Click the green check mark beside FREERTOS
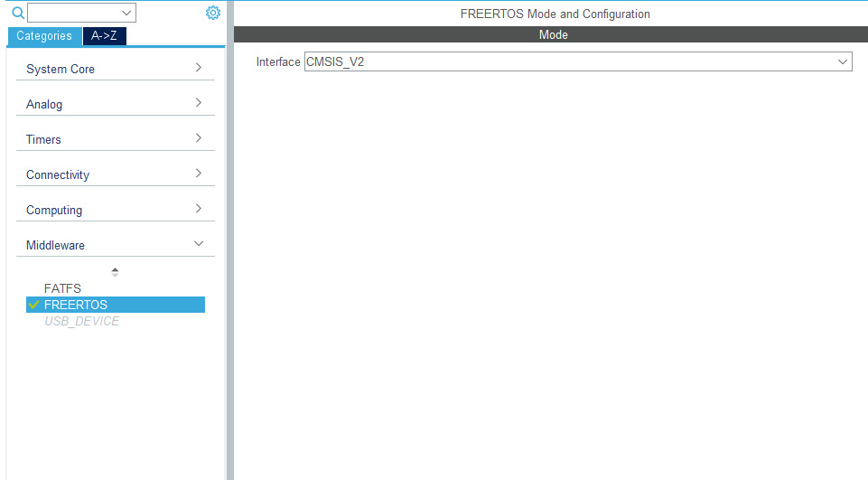The image size is (868, 480). click(33, 305)
